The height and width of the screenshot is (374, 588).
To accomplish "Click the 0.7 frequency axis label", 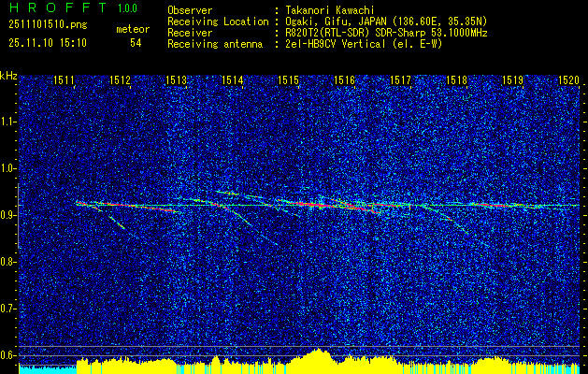I will (7, 309).
